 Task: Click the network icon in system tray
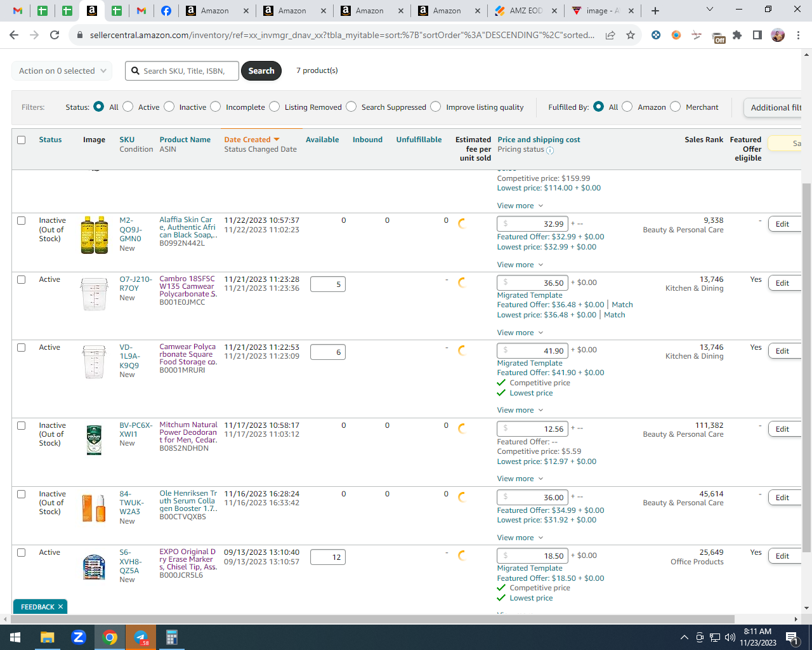(715, 637)
